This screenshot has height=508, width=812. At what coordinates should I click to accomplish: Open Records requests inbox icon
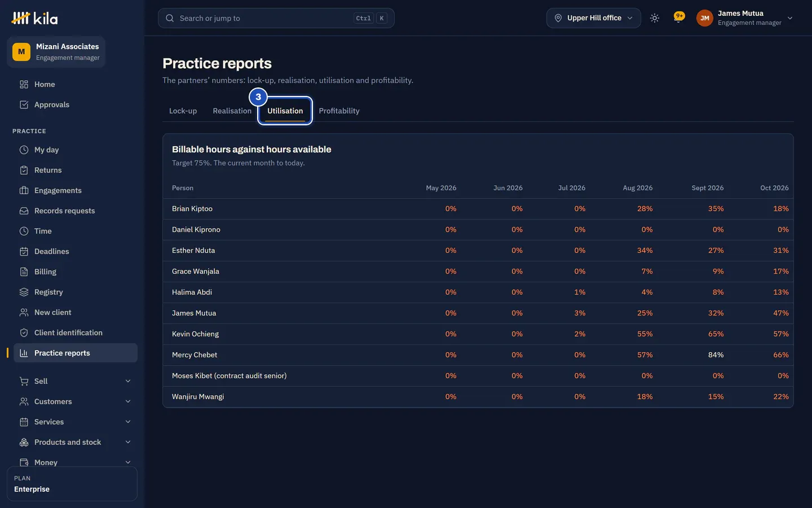[24, 211]
